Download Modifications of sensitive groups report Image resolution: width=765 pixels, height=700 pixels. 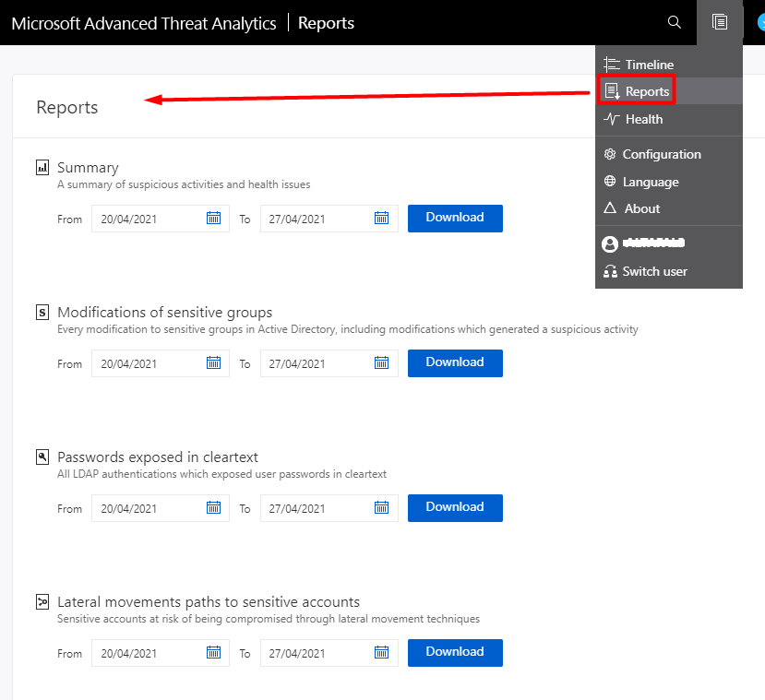tap(455, 363)
